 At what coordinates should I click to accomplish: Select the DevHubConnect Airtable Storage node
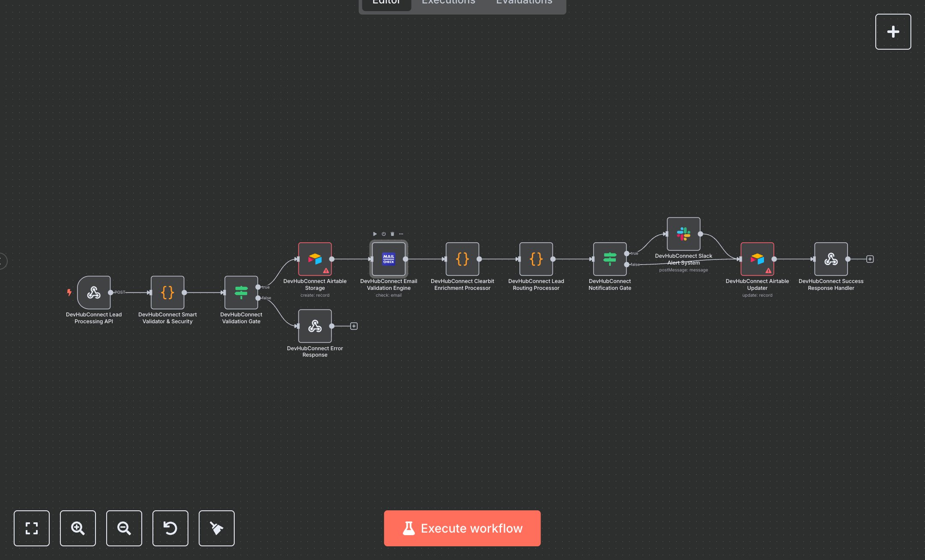(315, 259)
